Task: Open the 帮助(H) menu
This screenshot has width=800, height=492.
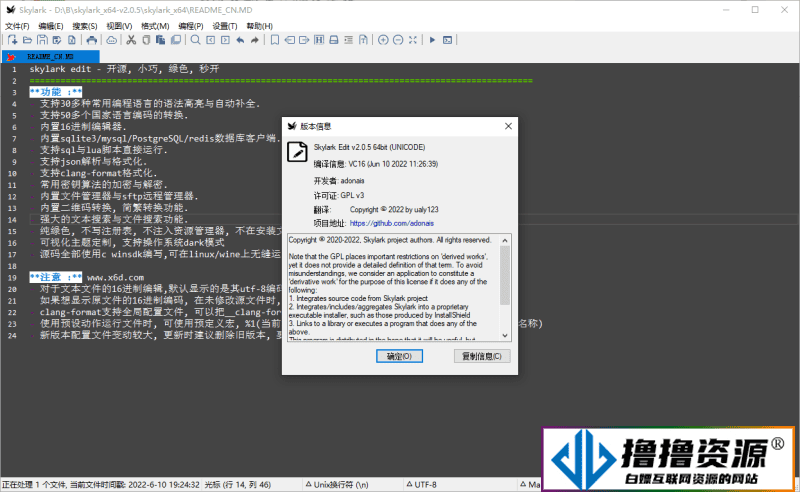Action: [x=260, y=26]
